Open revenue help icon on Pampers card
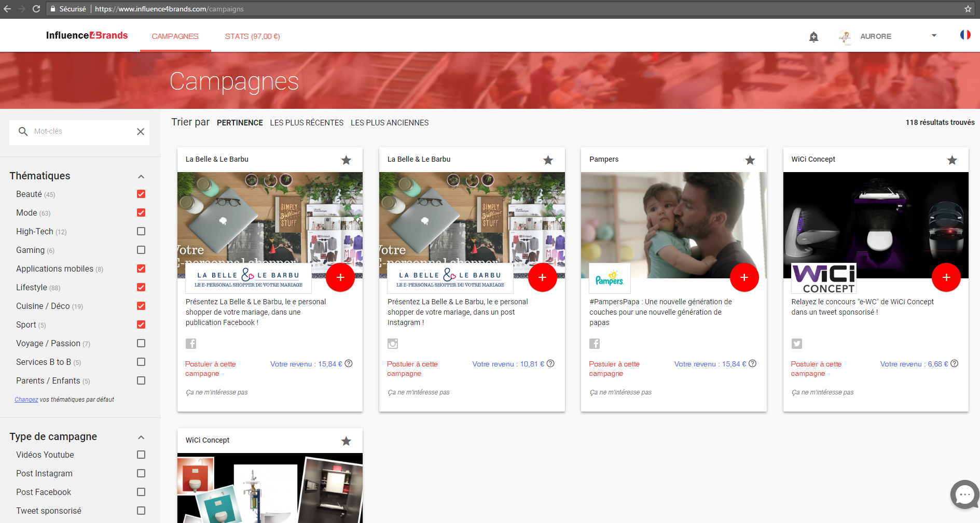Image resolution: width=980 pixels, height=523 pixels. (x=752, y=364)
